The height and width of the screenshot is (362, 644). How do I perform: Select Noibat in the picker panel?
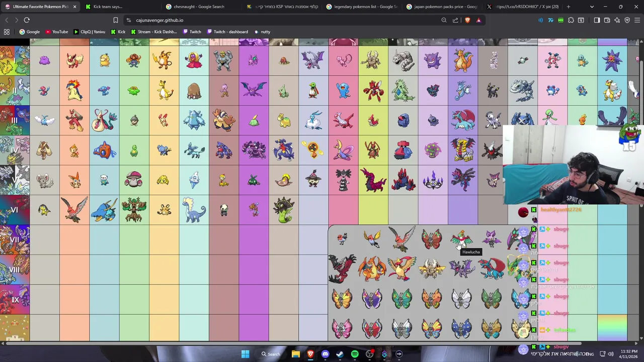492,239
